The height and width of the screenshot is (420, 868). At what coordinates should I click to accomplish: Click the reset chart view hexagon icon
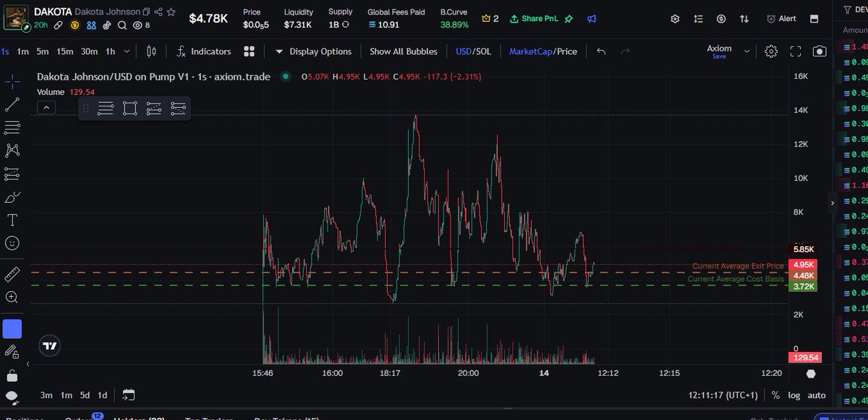[811, 374]
